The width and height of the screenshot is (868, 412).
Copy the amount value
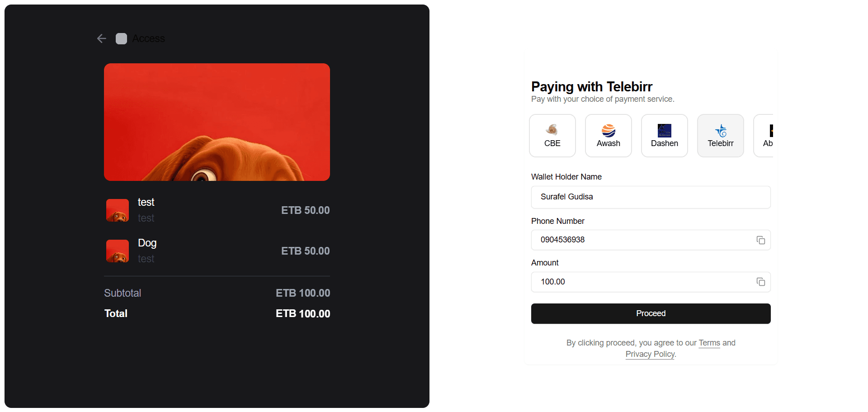point(760,282)
